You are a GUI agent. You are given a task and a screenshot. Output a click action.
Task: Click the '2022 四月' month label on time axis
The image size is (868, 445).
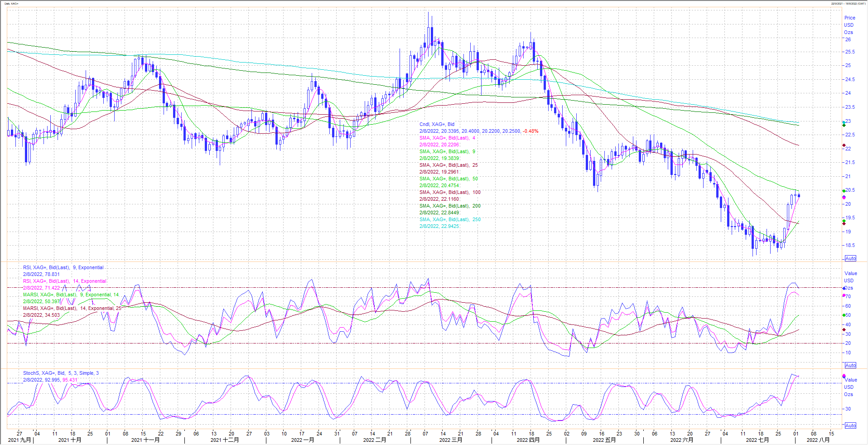[528, 440]
